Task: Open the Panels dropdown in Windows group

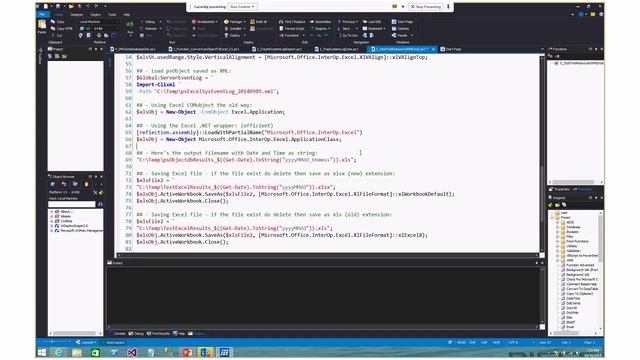Action: [402, 36]
